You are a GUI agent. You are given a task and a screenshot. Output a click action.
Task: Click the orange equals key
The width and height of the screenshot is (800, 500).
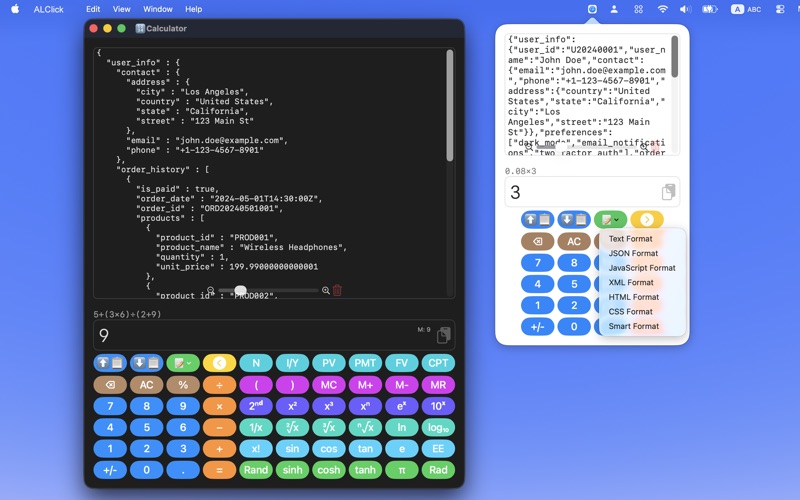[219, 470]
